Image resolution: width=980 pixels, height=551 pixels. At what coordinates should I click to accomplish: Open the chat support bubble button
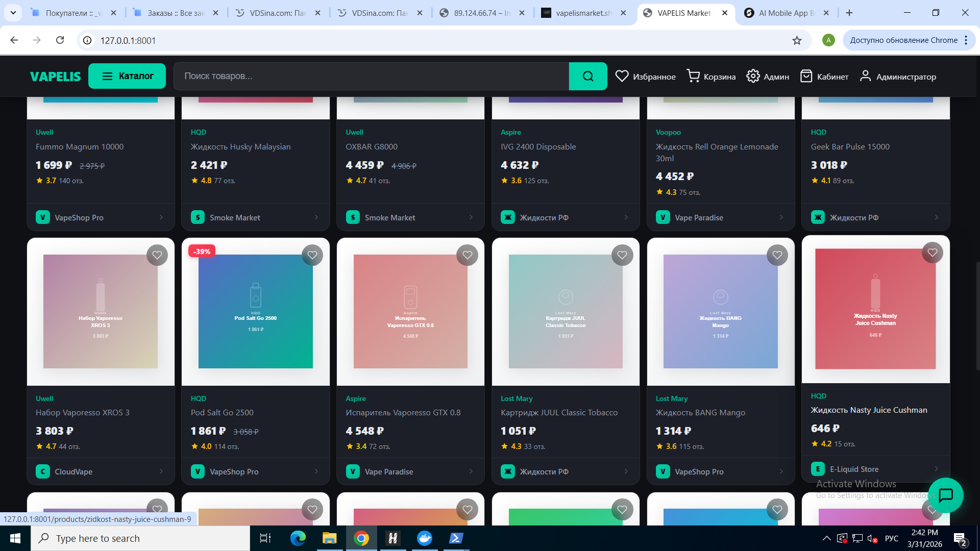coord(946,495)
